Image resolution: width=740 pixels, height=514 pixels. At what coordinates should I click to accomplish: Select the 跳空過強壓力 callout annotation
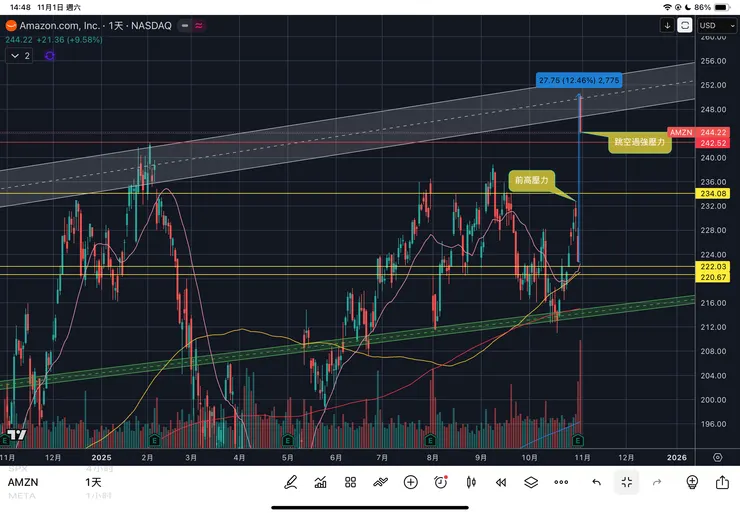tap(639, 142)
